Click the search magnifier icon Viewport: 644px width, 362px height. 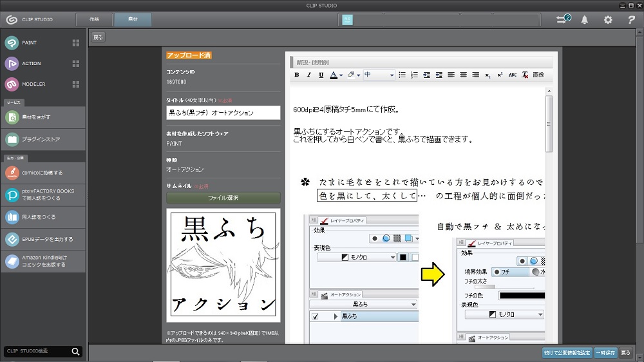pyautogui.click(x=75, y=351)
